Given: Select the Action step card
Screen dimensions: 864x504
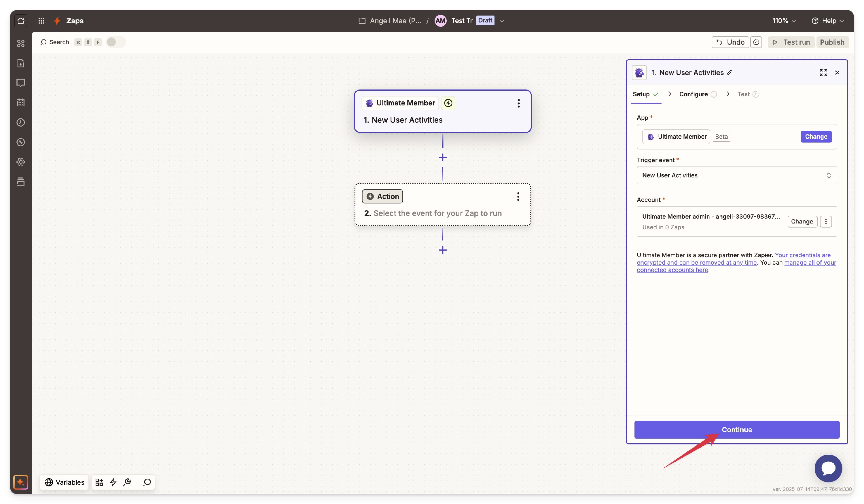Looking at the screenshot, I should click(442, 204).
